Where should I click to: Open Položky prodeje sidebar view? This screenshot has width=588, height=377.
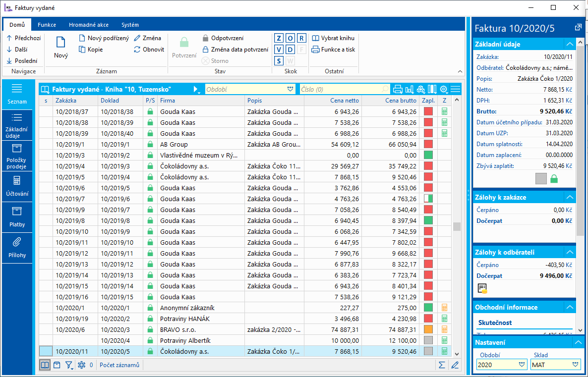(17, 156)
